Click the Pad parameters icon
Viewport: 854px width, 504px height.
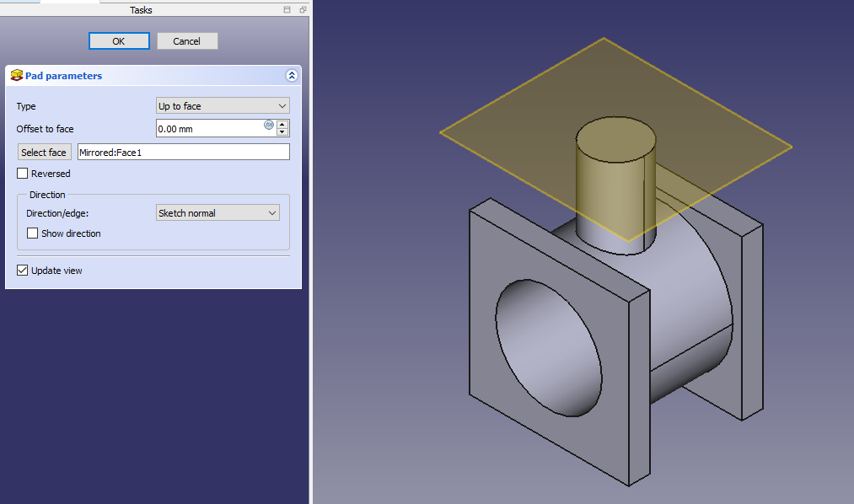pyautogui.click(x=16, y=76)
